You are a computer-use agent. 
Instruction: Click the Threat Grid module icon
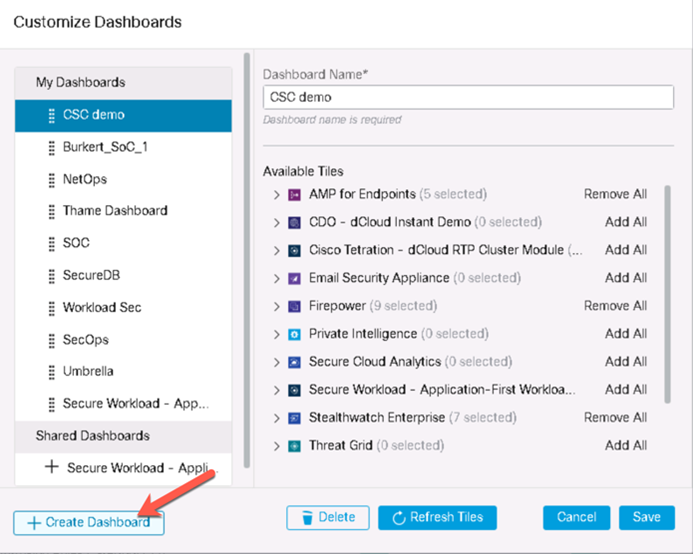(294, 446)
